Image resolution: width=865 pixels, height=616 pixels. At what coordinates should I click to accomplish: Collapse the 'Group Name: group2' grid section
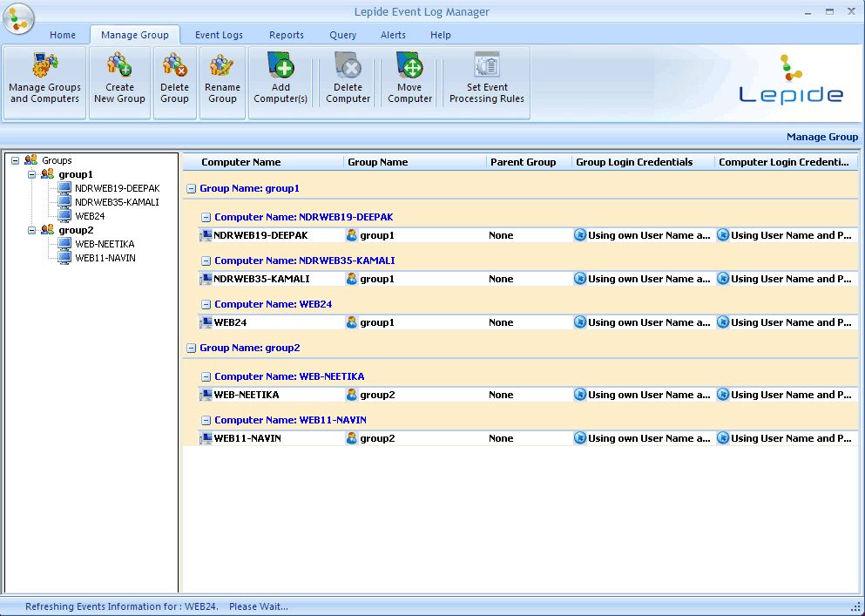pyautogui.click(x=192, y=349)
